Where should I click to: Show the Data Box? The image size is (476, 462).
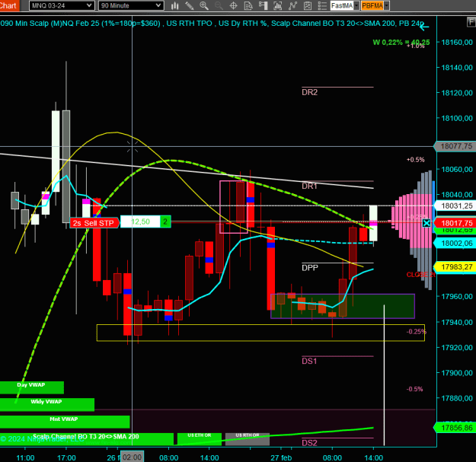click(248, 5)
